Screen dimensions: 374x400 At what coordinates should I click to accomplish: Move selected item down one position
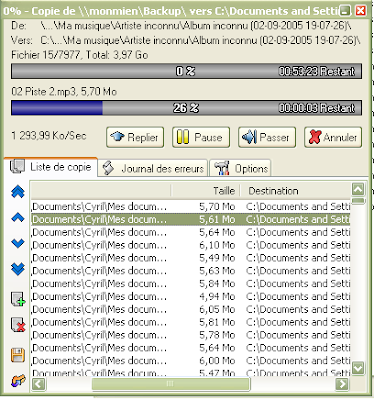[18, 243]
